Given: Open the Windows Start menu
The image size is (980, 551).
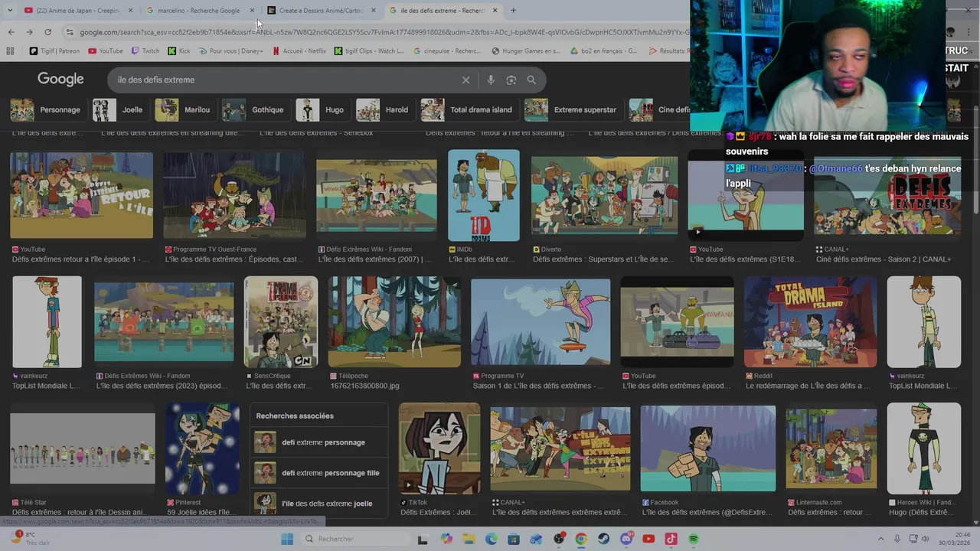Looking at the screenshot, I should (x=287, y=539).
